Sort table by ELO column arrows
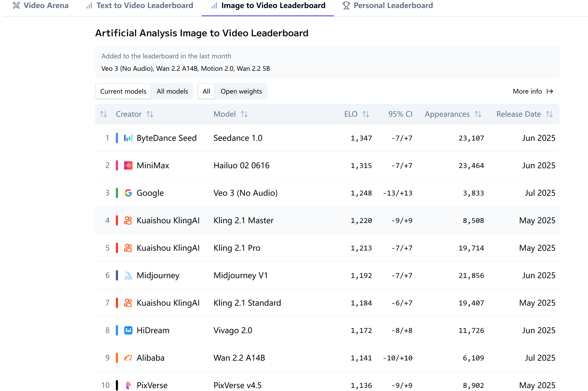 click(366, 114)
